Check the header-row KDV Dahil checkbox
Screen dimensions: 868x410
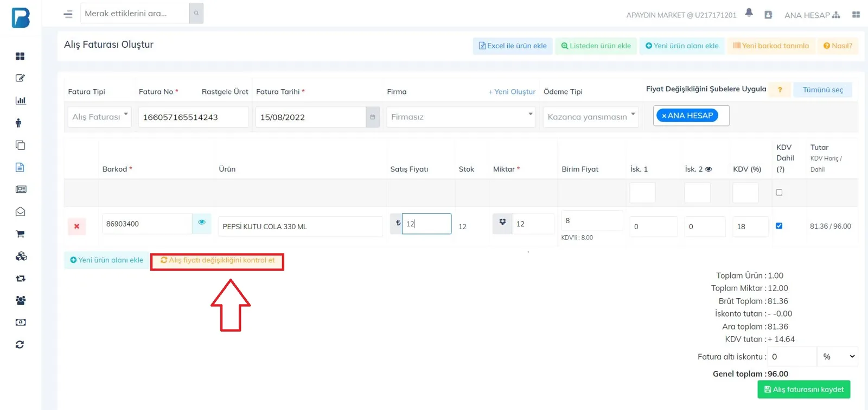click(x=779, y=192)
